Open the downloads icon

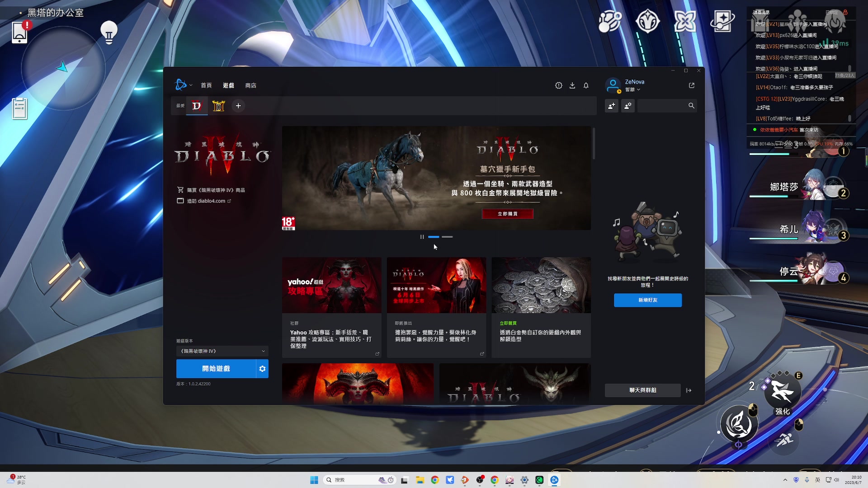pos(572,85)
